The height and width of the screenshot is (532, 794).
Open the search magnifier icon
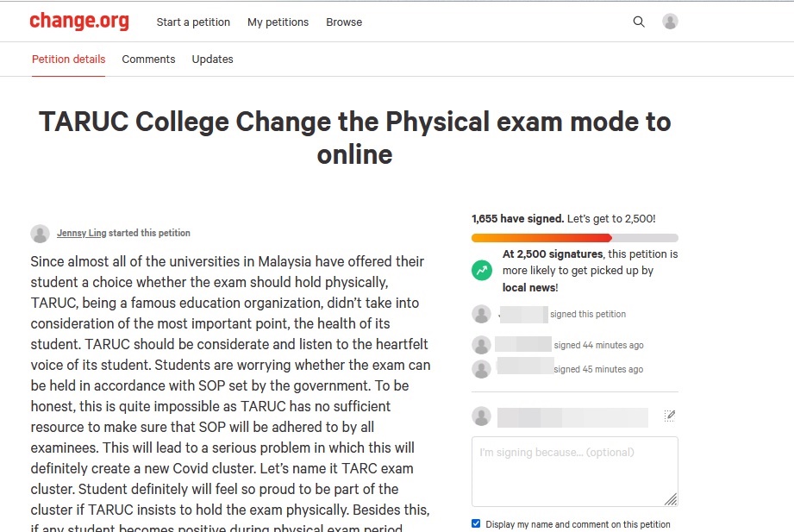[639, 21]
